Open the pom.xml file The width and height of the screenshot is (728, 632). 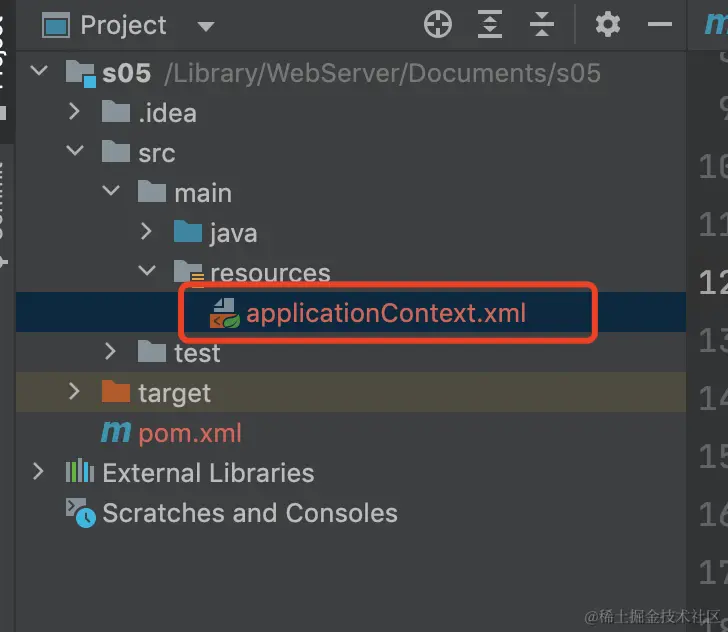click(x=190, y=433)
